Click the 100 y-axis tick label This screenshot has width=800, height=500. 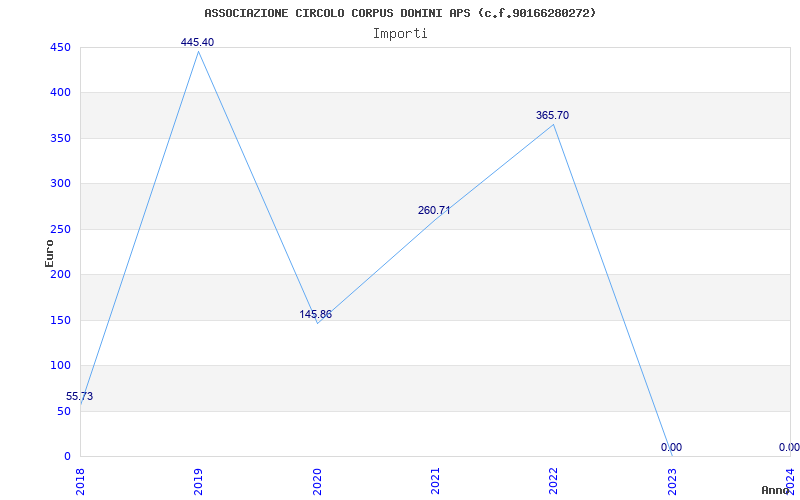(60, 366)
